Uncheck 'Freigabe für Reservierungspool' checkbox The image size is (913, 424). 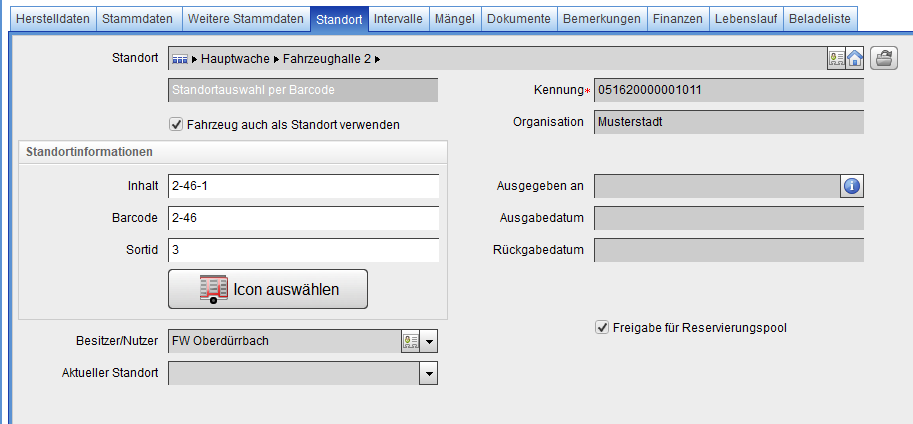pyautogui.click(x=602, y=327)
